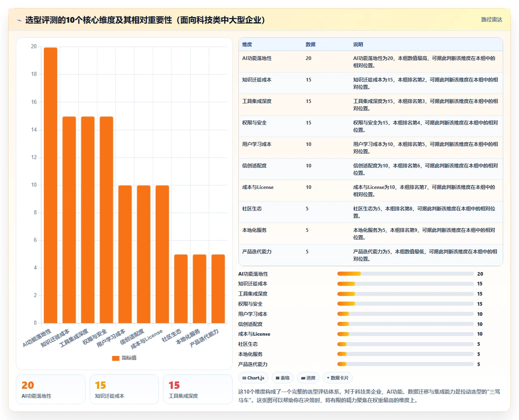The width and height of the screenshot is (519, 420).
Task: Click the 本地化服务 axis label under the chart
Action: 188,337
